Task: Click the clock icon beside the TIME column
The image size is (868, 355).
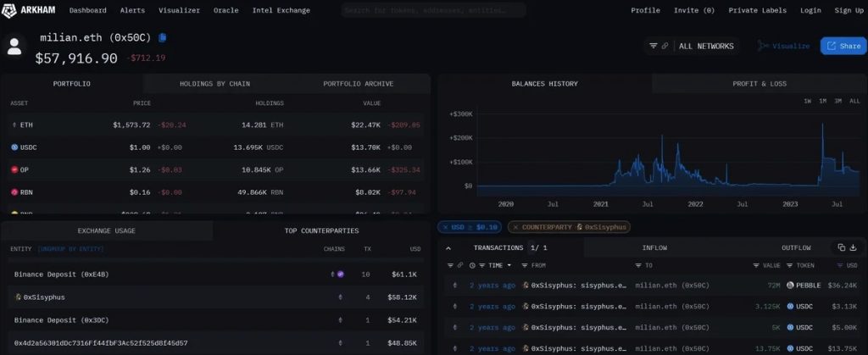Action: coord(472,265)
